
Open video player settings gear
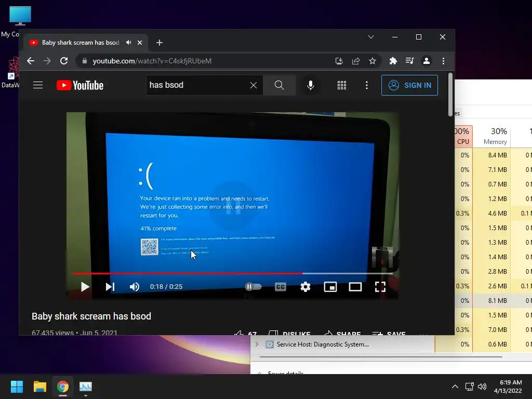(x=305, y=287)
